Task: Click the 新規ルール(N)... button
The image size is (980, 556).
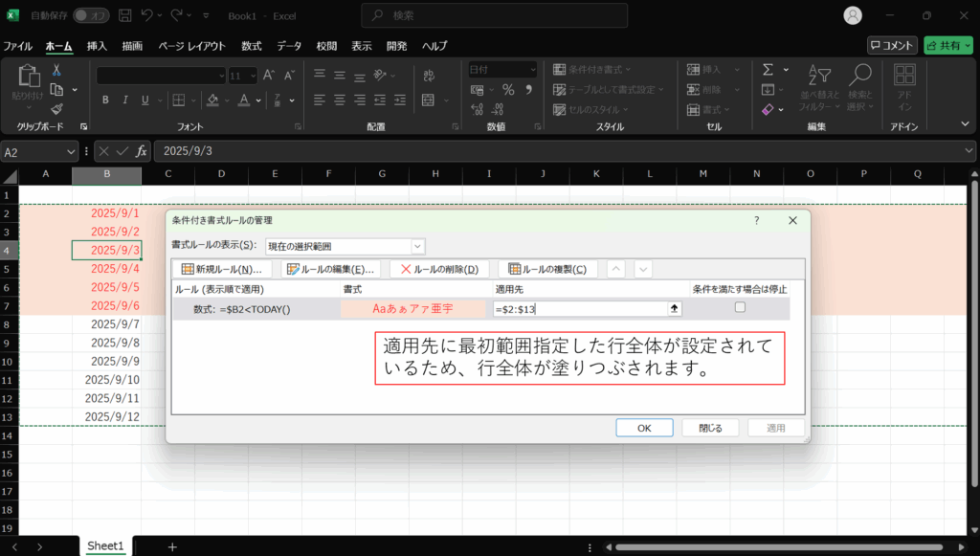Action: point(222,269)
